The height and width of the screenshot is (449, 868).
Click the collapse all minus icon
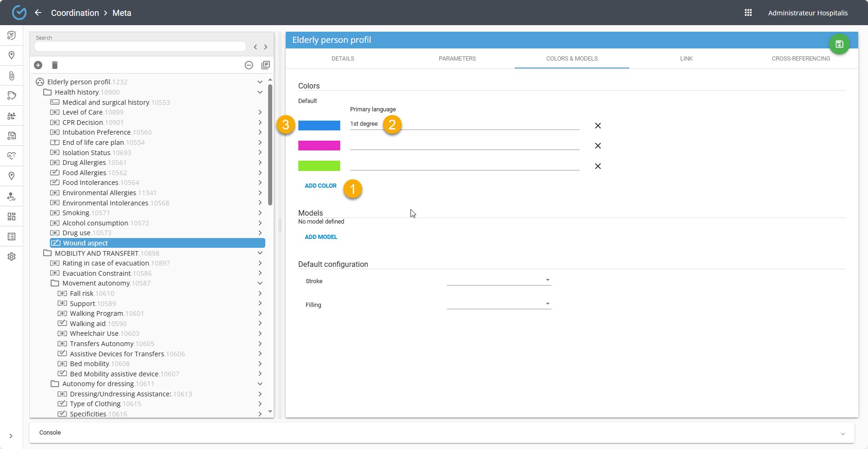(249, 65)
